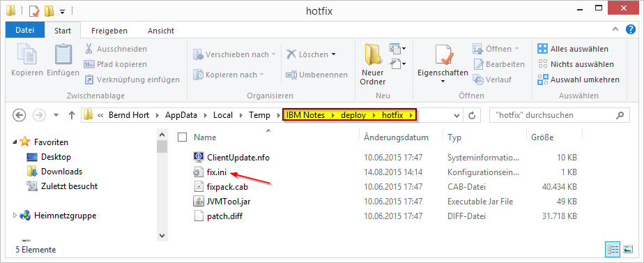
Task: Click Local in the address path
Action: 222,115
